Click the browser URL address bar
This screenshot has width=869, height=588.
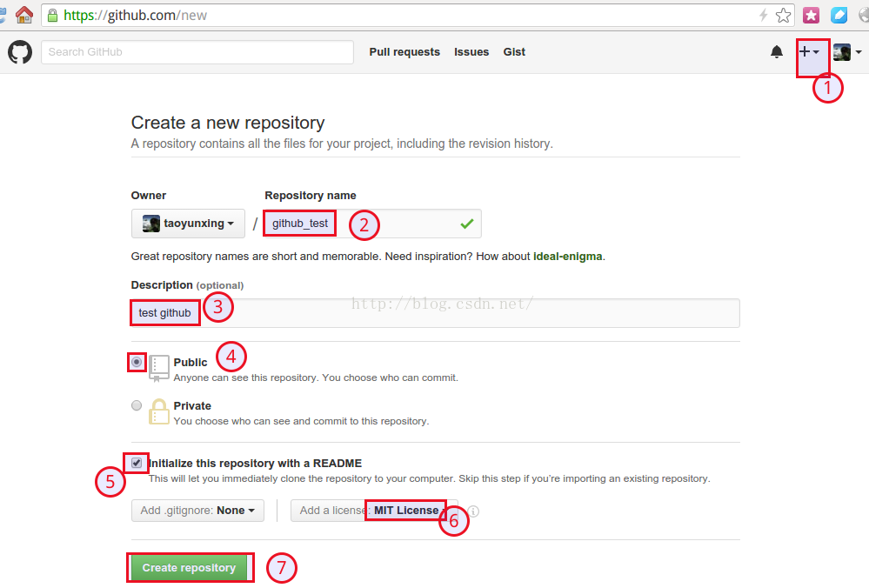(418, 15)
